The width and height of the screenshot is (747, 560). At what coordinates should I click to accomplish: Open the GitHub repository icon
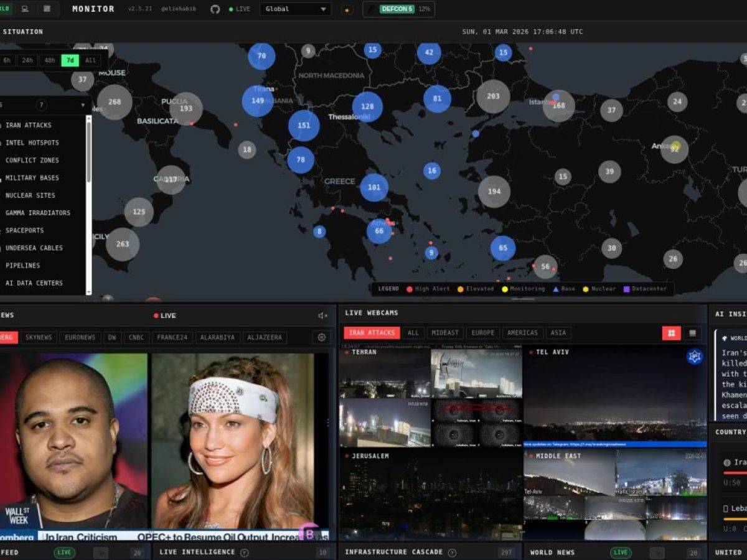tap(215, 9)
